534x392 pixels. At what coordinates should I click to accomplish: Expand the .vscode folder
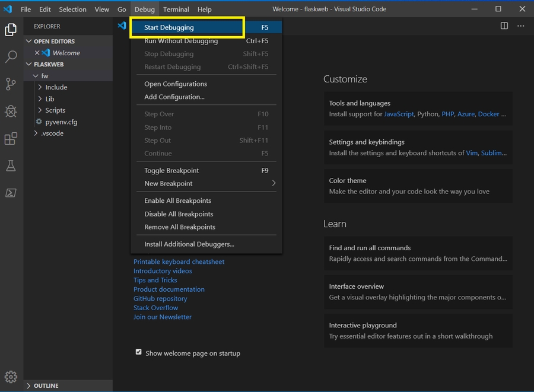tap(52, 133)
